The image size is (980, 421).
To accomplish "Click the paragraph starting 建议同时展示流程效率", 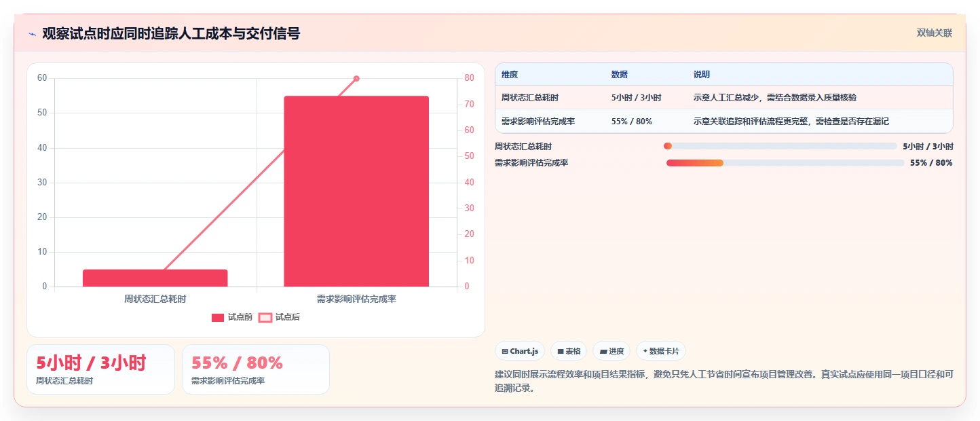I will 724,382.
